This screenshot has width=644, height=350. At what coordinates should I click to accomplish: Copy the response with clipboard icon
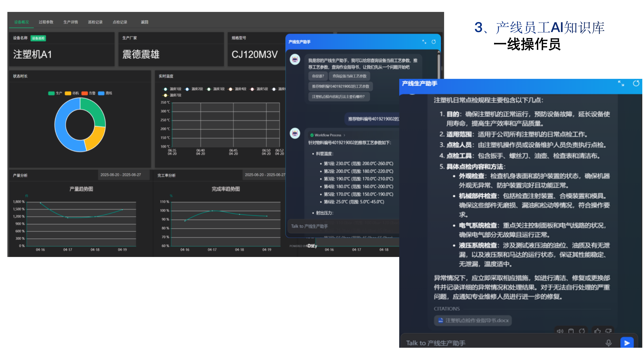coord(571,331)
